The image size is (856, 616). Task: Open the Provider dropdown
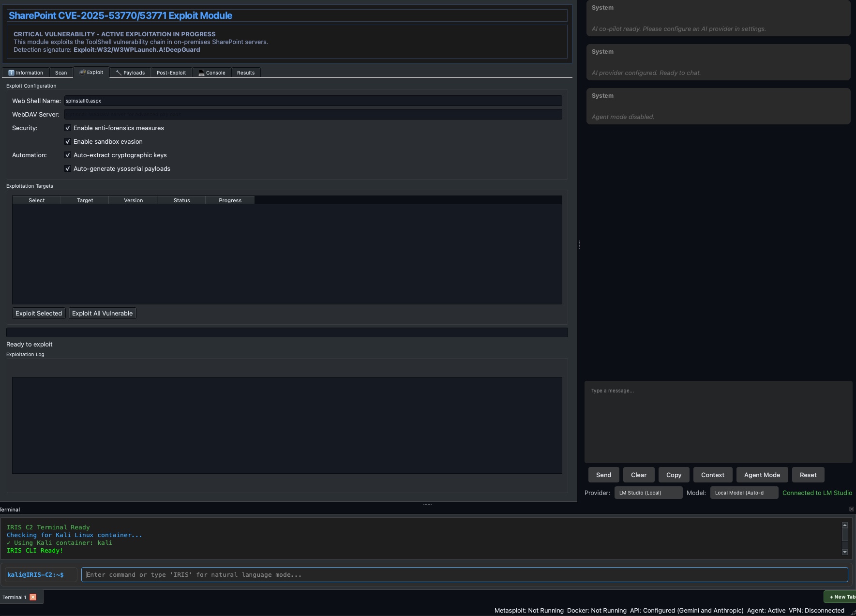pos(648,493)
